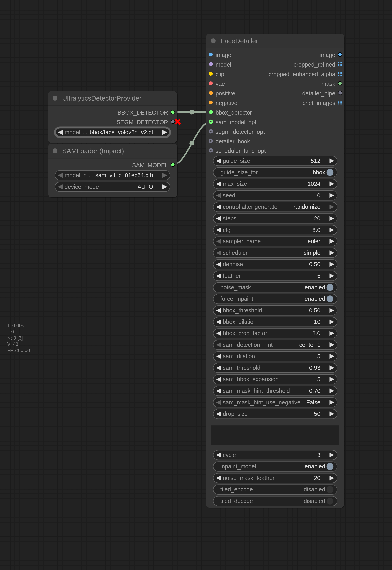Click the BBOX_DETECTOR output socket

tap(173, 112)
